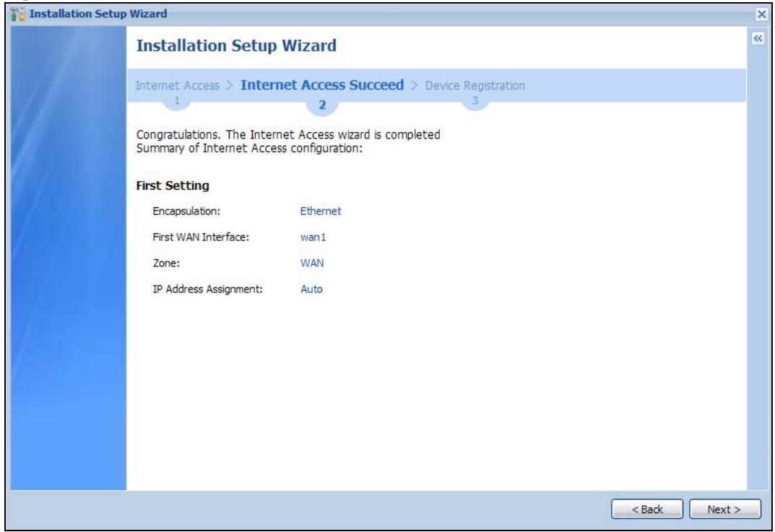The width and height of the screenshot is (775, 532).
Task: Select the Device Registration step 3 label
Action: pos(475,85)
